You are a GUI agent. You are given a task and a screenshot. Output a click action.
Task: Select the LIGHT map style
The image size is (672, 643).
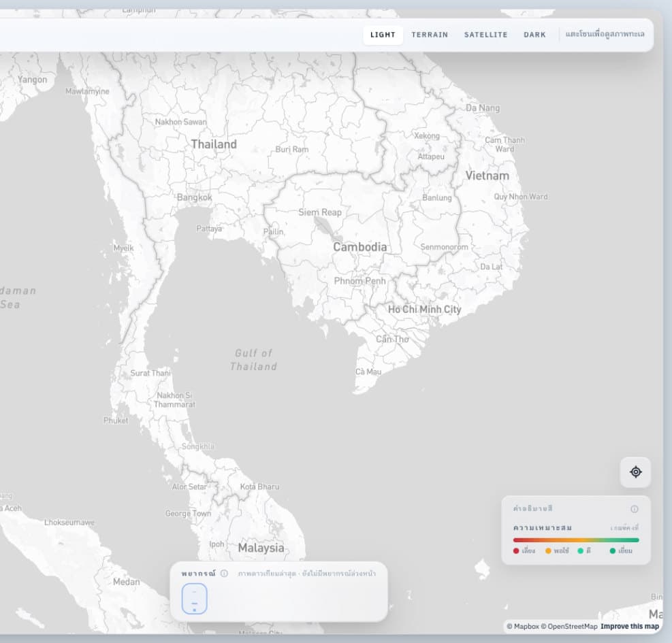pos(383,35)
